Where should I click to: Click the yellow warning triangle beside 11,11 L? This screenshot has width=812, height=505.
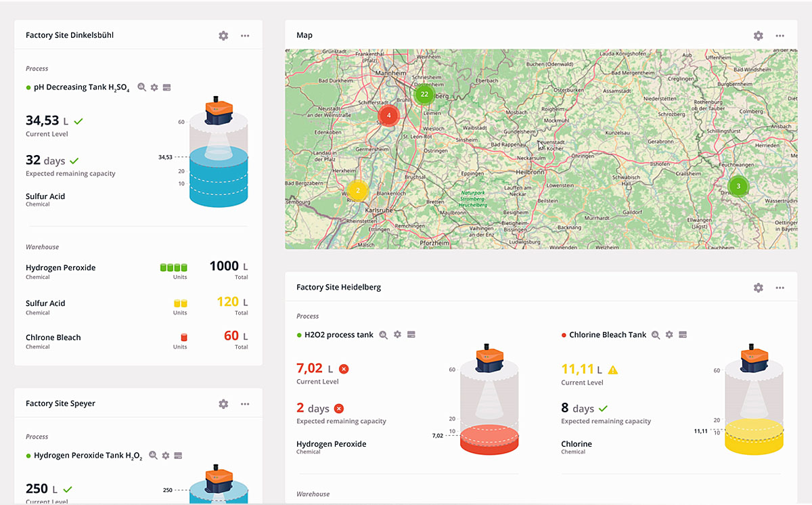pos(613,370)
